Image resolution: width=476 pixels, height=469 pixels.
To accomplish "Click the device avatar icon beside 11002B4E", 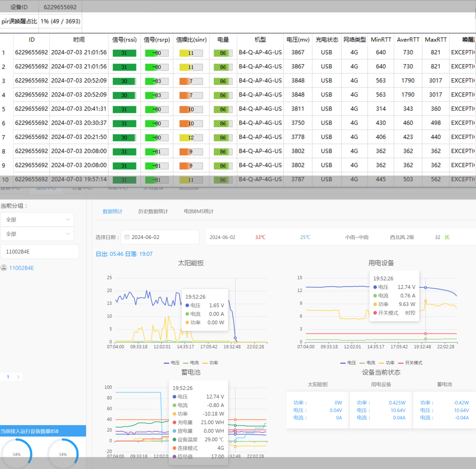I will (x=4, y=268).
